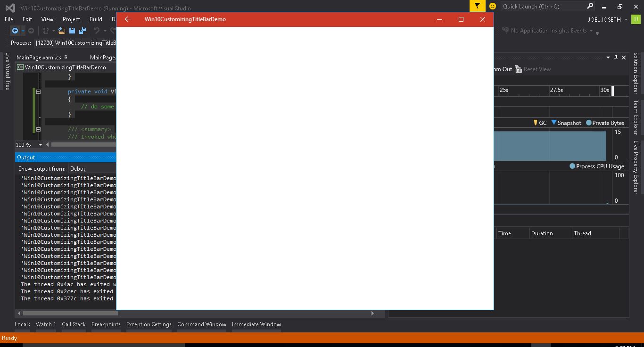Viewport: 644px width, 347px height.
Task: Open the Solution Explorer side tab
Action: (636, 73)
